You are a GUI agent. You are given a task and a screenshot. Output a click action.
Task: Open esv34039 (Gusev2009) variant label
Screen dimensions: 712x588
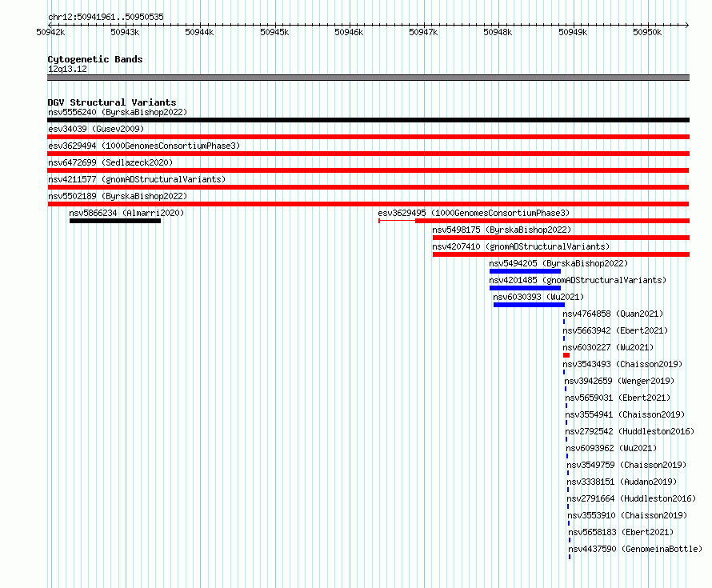coord(96,129)
